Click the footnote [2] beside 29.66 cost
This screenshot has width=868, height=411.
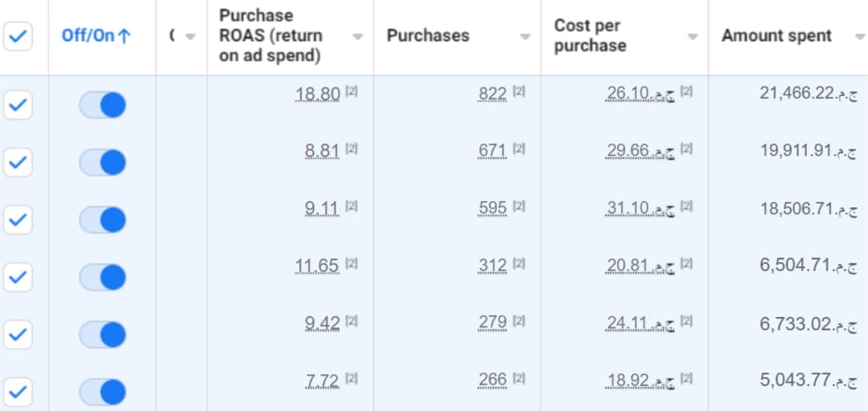click(686, 150)
